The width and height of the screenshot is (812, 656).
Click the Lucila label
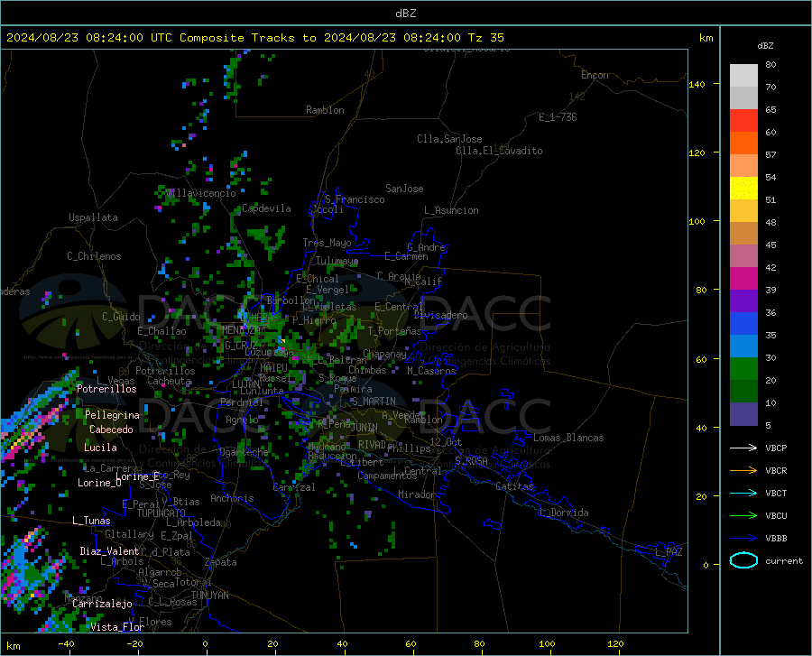pyautogui.click(x=100, y=448)
